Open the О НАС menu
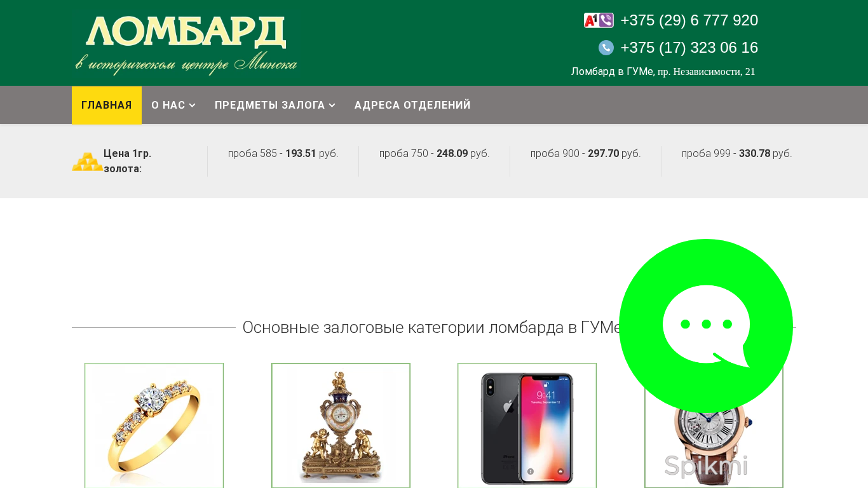This screenshot has height=488, width=868. point(173,105)
